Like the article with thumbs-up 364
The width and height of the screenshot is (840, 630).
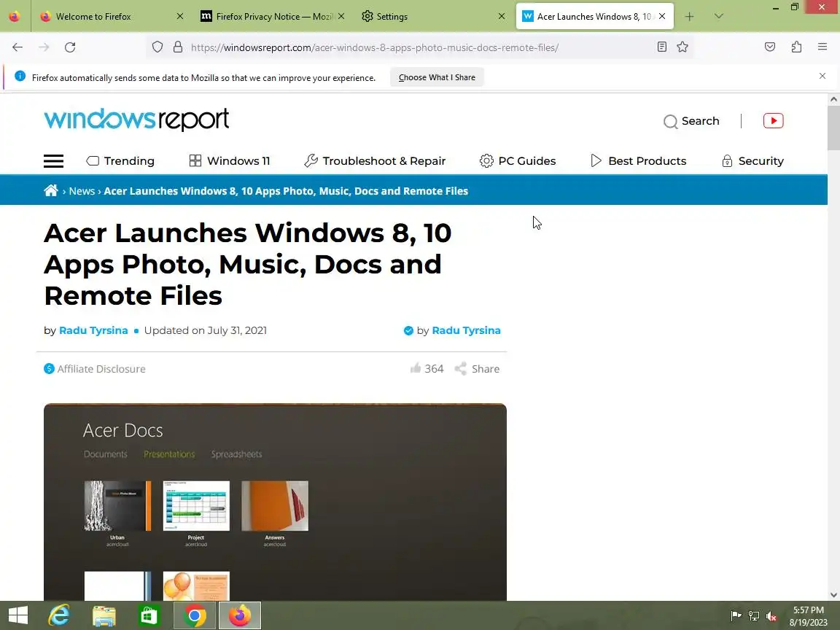[427, 368]
